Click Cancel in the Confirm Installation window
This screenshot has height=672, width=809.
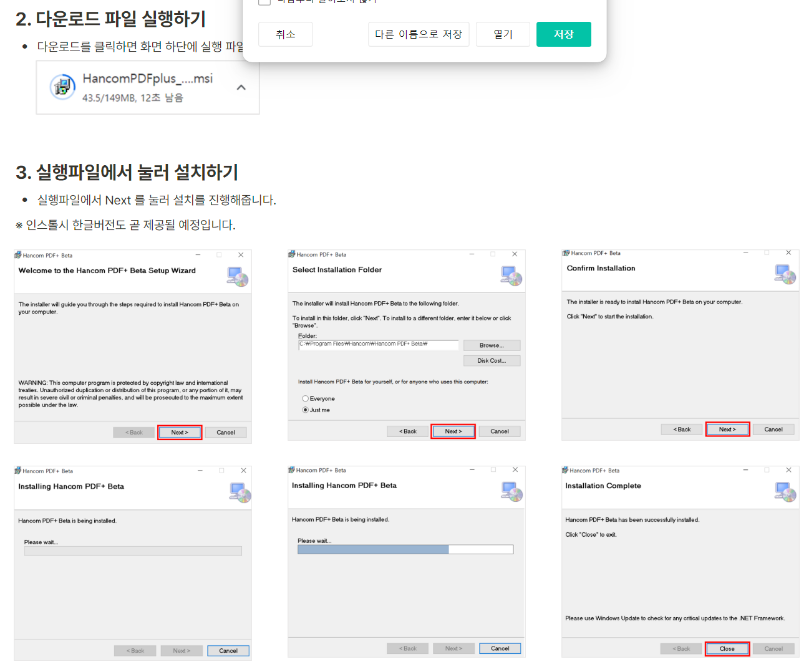point(773,430)
